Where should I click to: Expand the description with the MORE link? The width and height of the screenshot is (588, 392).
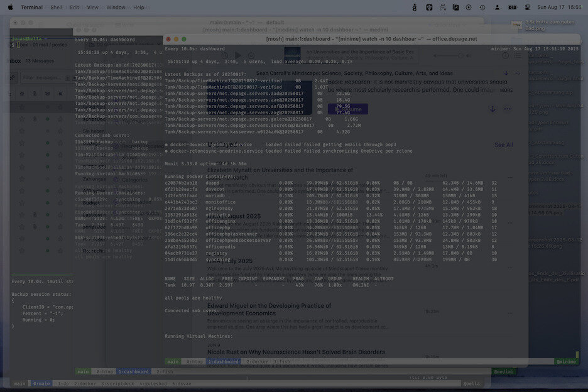(x=506, y=90)
